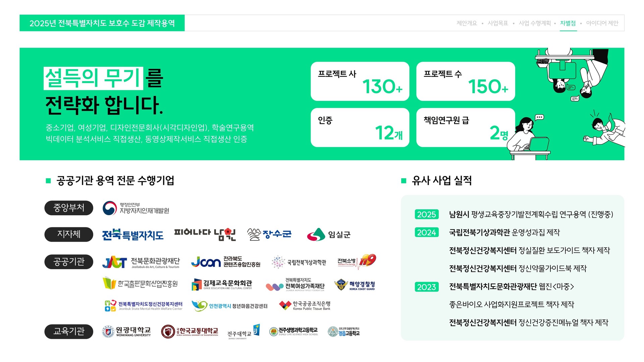Click the 전북소방 119 logo

(x=357, y=261)
